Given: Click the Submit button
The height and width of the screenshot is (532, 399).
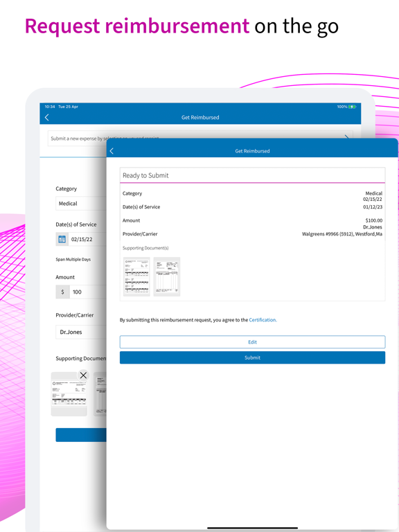Looking at the screenshot, I should point(252,357).
